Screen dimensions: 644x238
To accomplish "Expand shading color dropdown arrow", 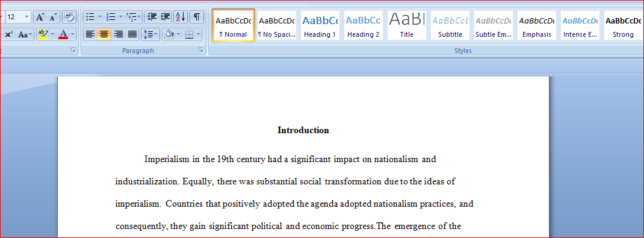I will coord(178,34).
